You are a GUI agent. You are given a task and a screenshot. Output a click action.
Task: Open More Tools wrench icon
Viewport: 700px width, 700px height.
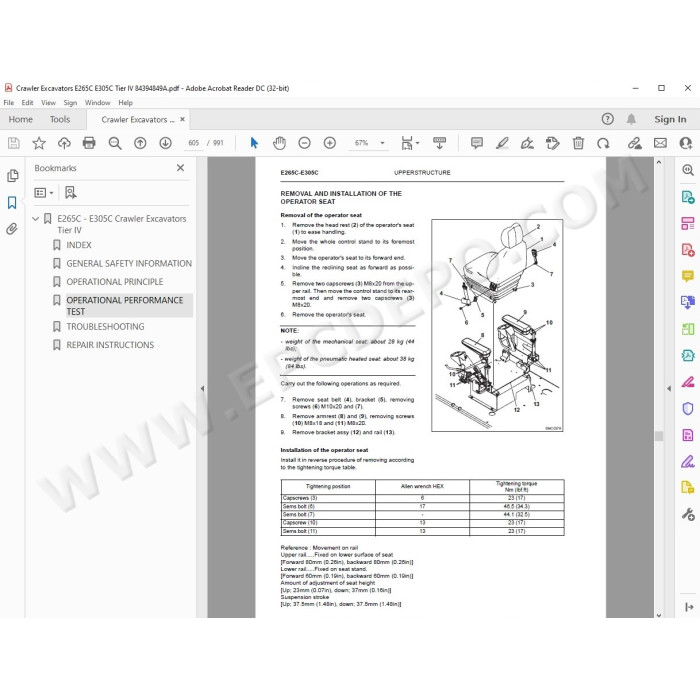click(688, 514)
